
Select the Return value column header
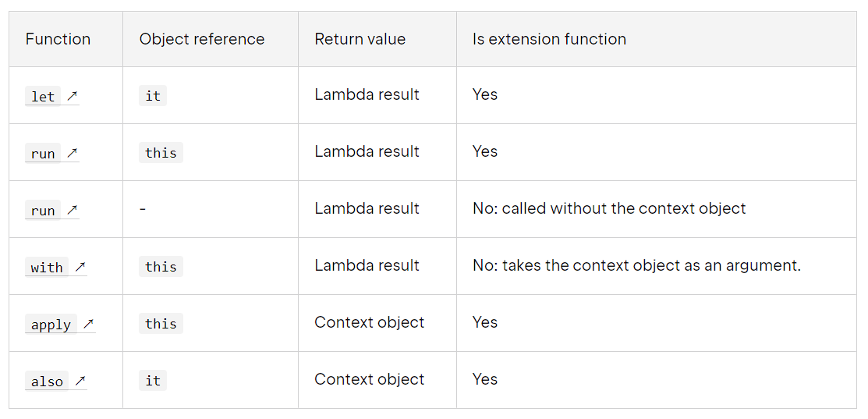tap(360, 39)
